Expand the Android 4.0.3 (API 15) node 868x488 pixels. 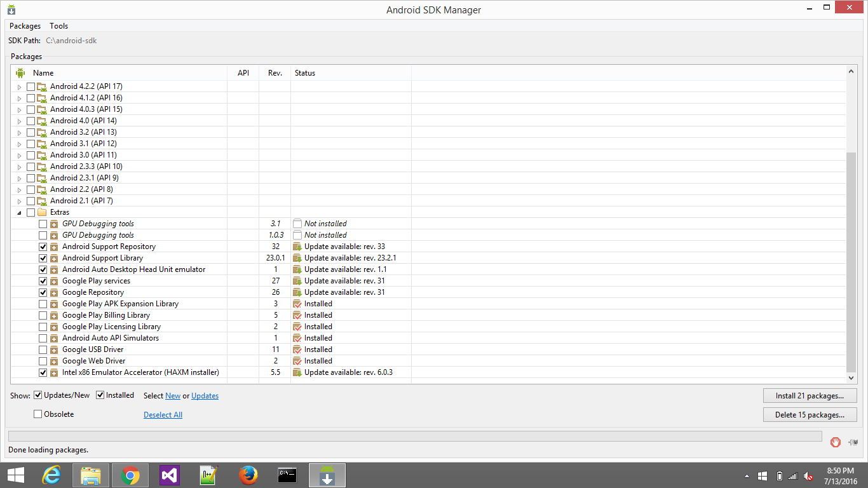(x=19, y=109)
